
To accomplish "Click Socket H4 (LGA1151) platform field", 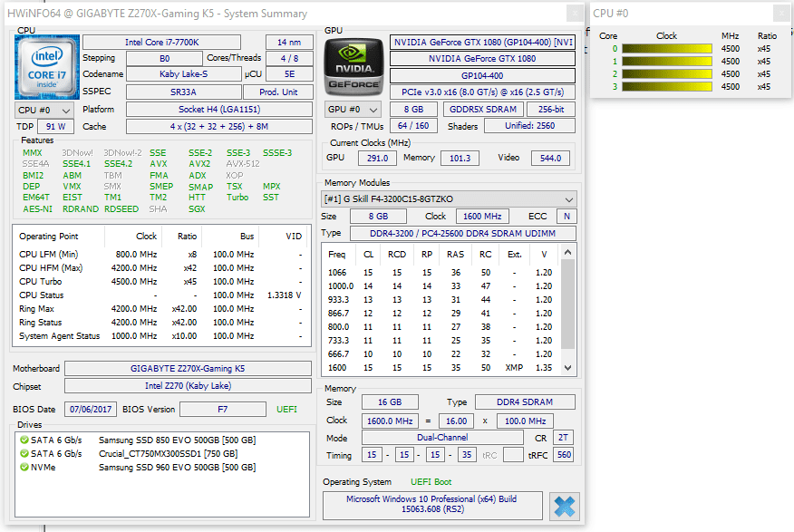I will click(219, 110).
